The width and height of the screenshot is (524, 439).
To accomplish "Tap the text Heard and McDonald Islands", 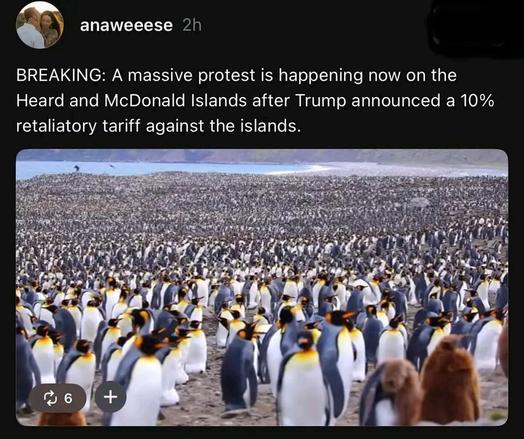I will (x=132, y=101).
